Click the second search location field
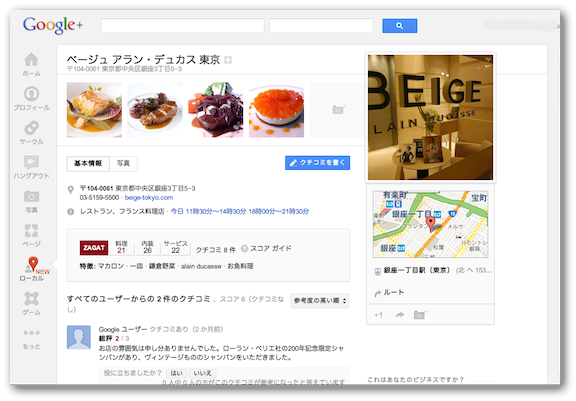The height and width of the screenshot is (401, 576). 321,26
